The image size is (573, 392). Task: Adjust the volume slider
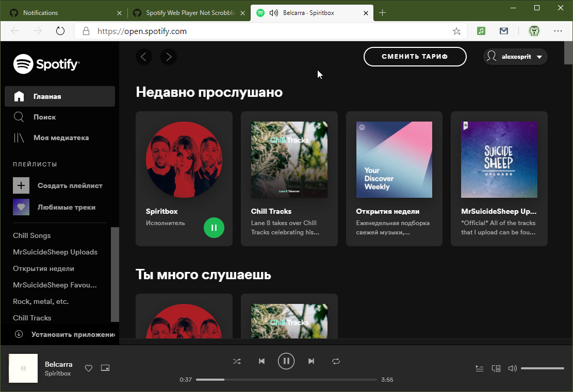(542, 369)
